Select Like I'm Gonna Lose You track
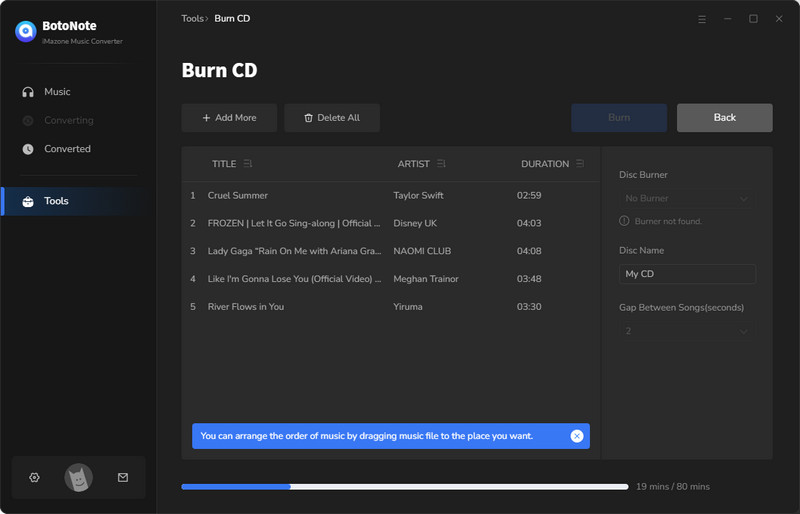Image resolution: width=800 pixels, height=514 pixels. [391, 279]
